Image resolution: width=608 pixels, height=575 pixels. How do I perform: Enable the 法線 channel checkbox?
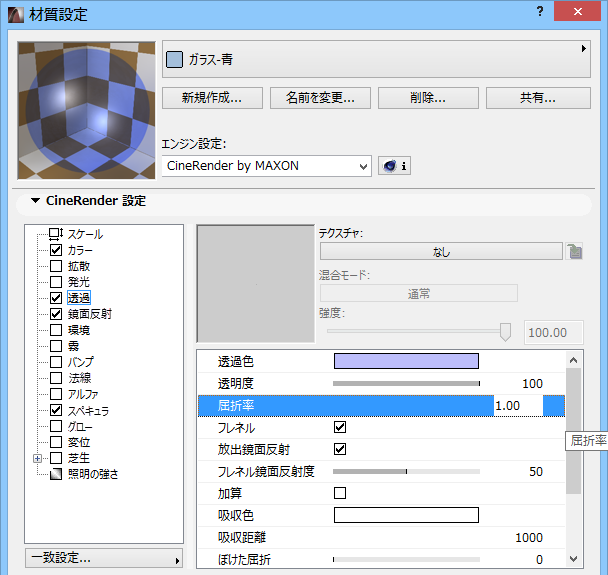(56, 378)
